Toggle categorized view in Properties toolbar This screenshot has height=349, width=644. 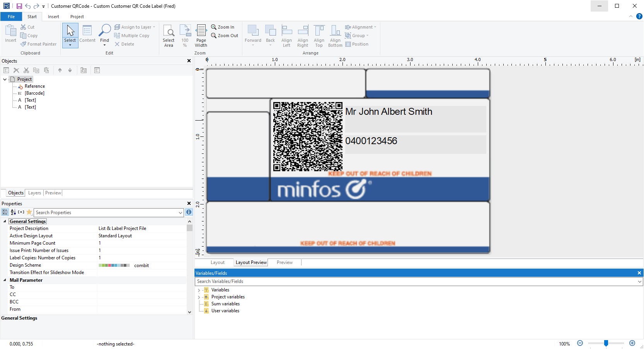pyautogui.click(x=5, y=212)
